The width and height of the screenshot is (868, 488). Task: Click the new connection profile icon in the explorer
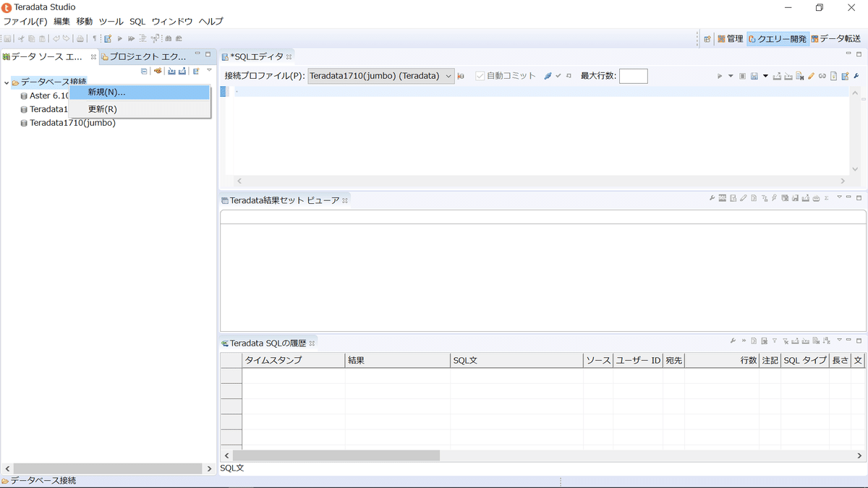[158, 71]
